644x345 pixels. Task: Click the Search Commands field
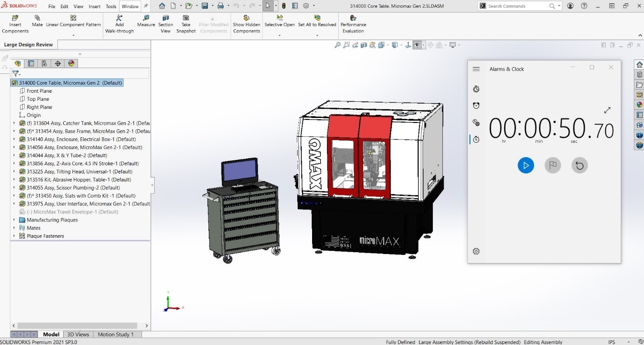point(517,6)
